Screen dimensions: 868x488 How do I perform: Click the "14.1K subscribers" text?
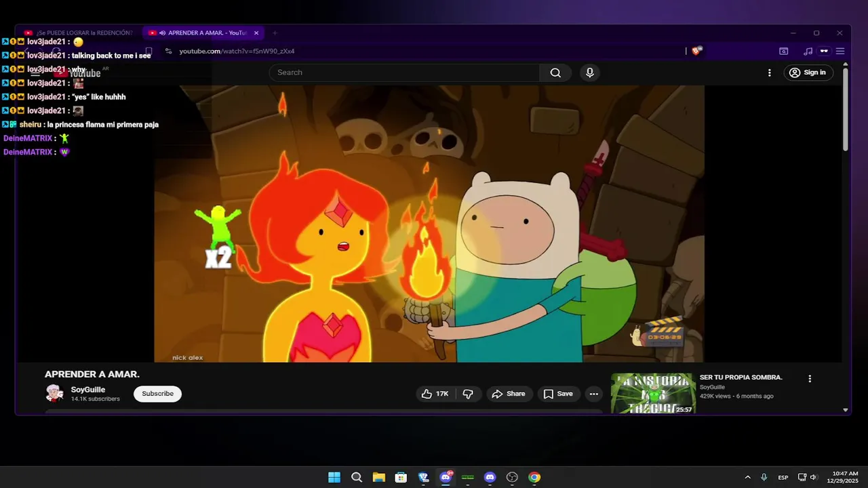(96, 399)
